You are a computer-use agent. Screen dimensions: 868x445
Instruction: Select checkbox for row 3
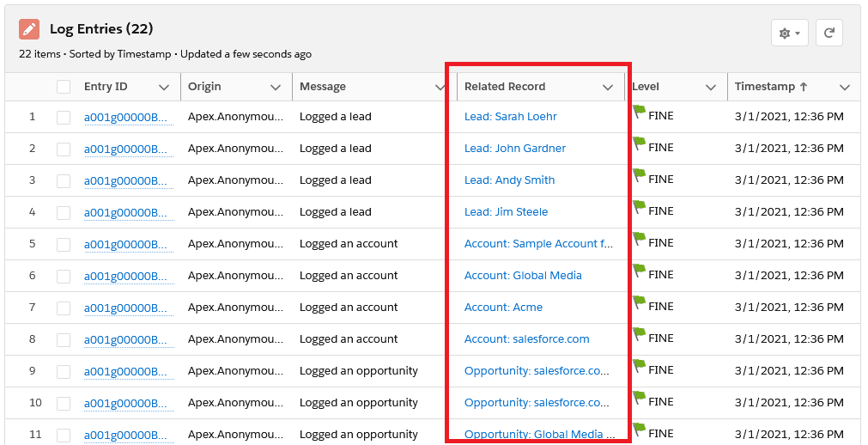64,180
